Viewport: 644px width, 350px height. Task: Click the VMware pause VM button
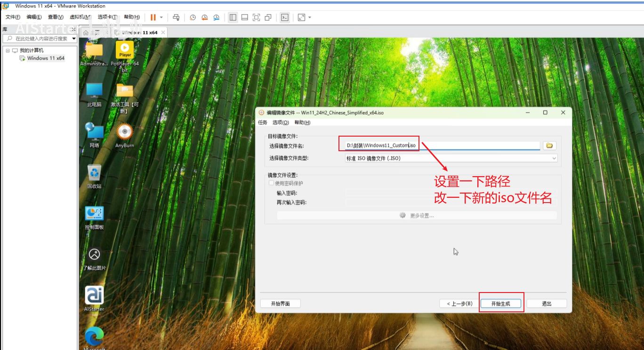pos(153,17)
